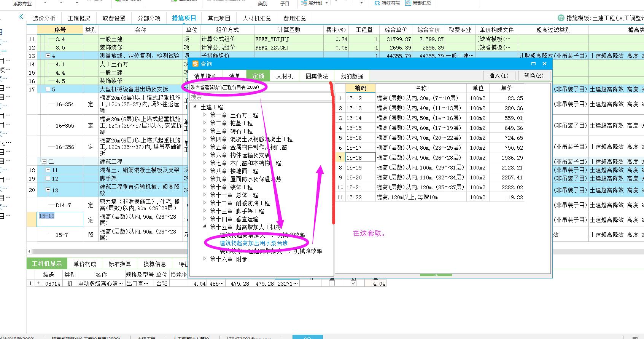Viewport: 644px width, 339px height.
Task: Click the 序号 column header
Action: pyautogui.click(x=60, y=30)
